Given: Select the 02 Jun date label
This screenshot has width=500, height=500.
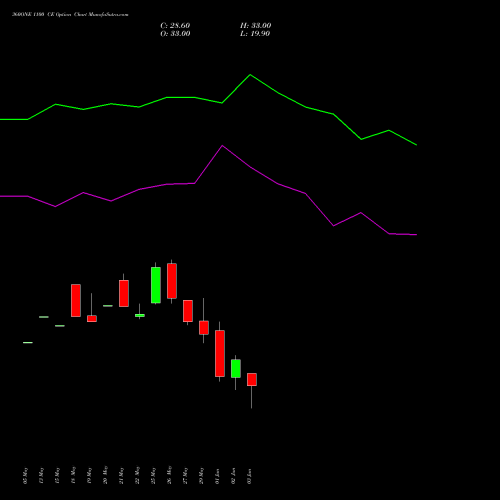Looking at the screenshot, I should tap(233, 476).
